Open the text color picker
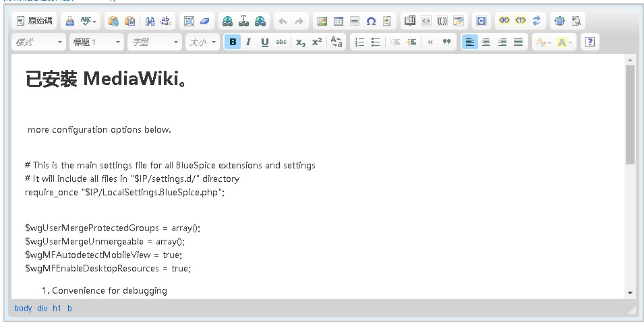Screen dimensions: 644x324 (544, 42)
